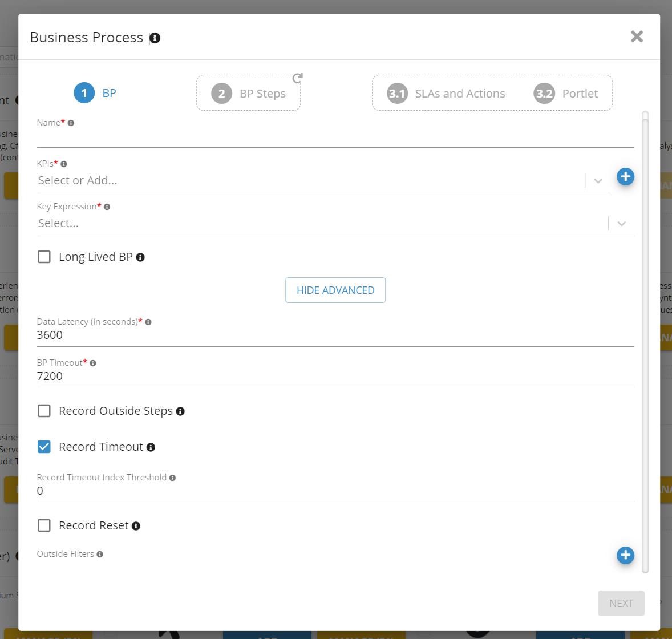Screen dimensions: 672x639
Task: Click the HIDE ADVANCED button
Action: tap(335, 290)
